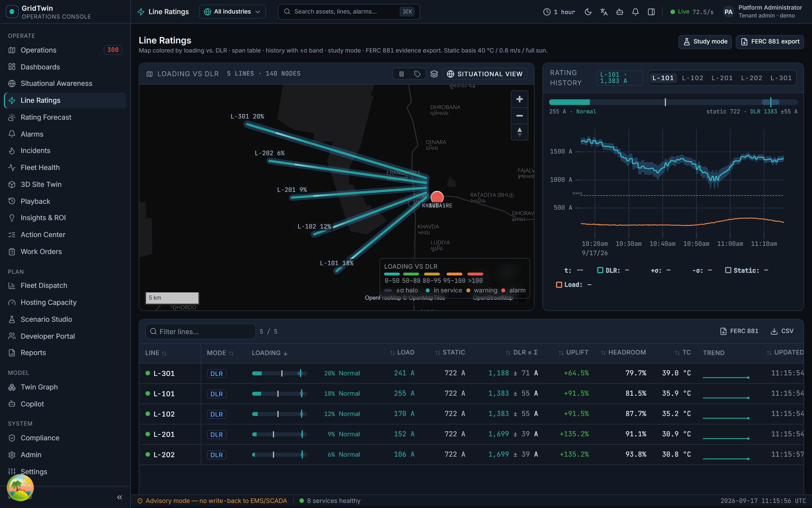Toggle dark mode moon icon
812x508 pixels.
tap(588, 12)
